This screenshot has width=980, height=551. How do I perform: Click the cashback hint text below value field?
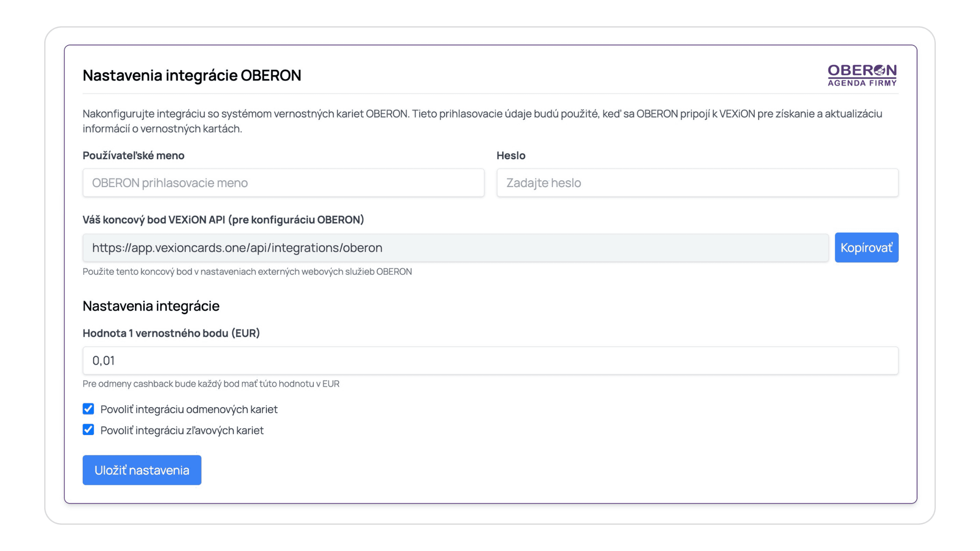coord(211,384)
